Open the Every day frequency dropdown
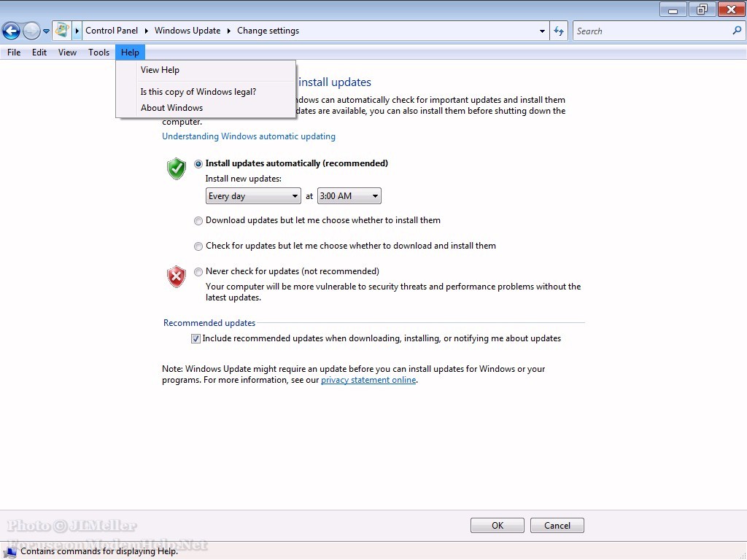Screen dimensions: 747x560 tap(253, 195)
